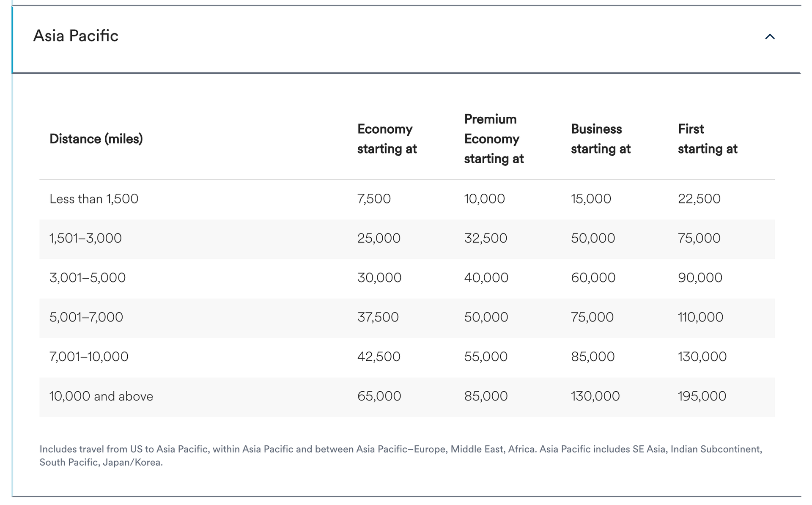This screenshot has width=812, height=505.
Task: Select the 3,001–5,000 distance row
Action: [88, 277]
